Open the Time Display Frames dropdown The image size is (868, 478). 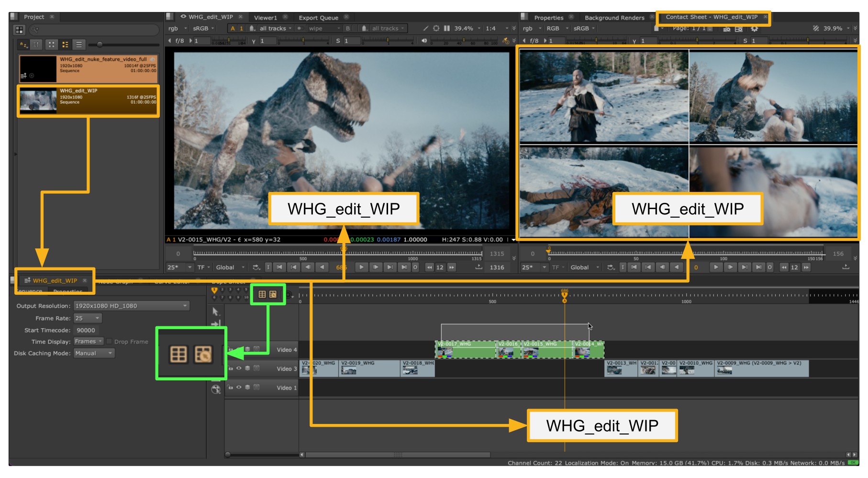click(89, 342)
